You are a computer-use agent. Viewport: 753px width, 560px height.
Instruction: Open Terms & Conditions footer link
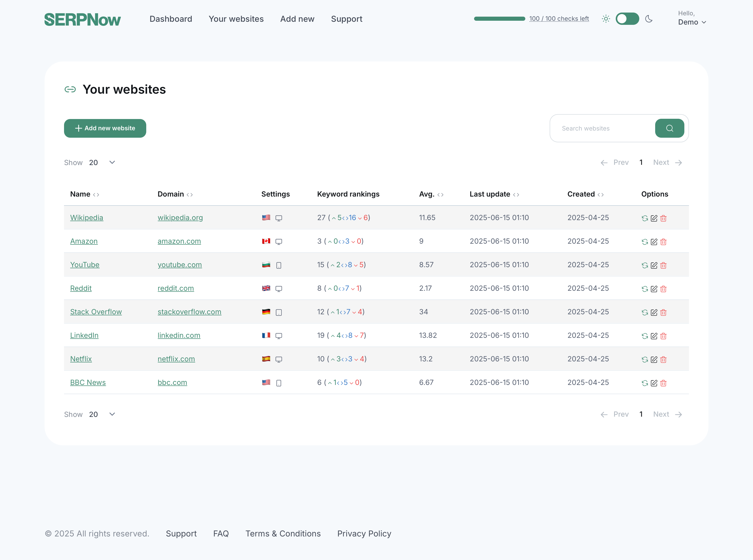[x=283, y=534]
